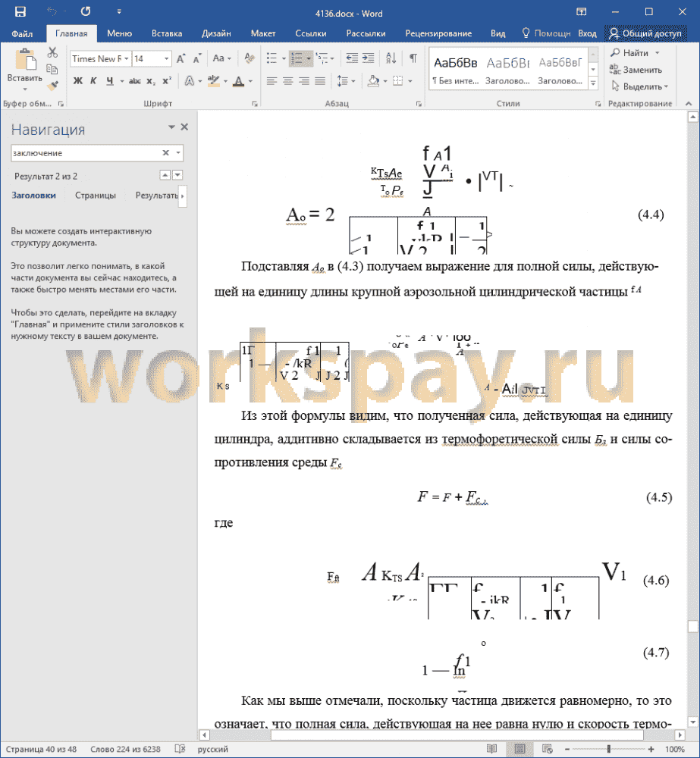
Task: Decrease font size with small A icon
Action: (x=196, y=59)
